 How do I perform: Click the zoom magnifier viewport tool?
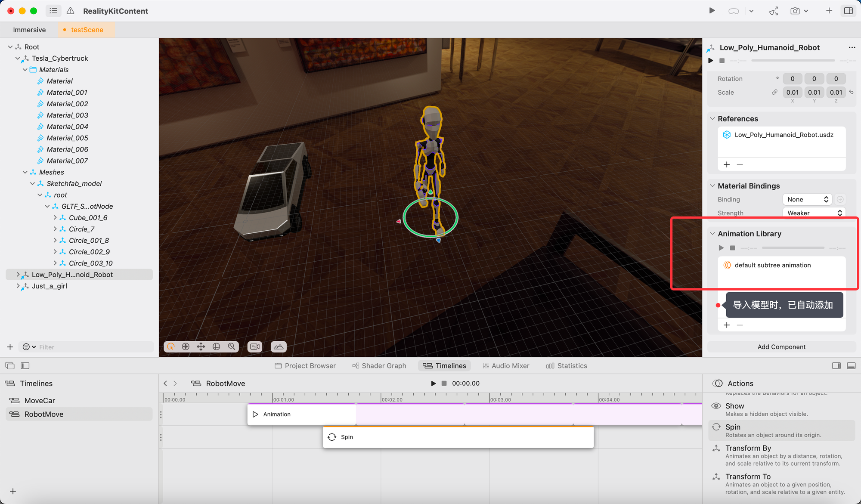point(232,347)
